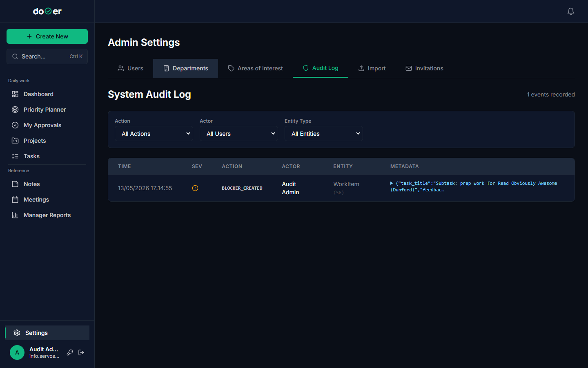Click the "1 events recorded" text
Image resolution: width=588 pixels, height=368 pixels.
tap(551, 94)
